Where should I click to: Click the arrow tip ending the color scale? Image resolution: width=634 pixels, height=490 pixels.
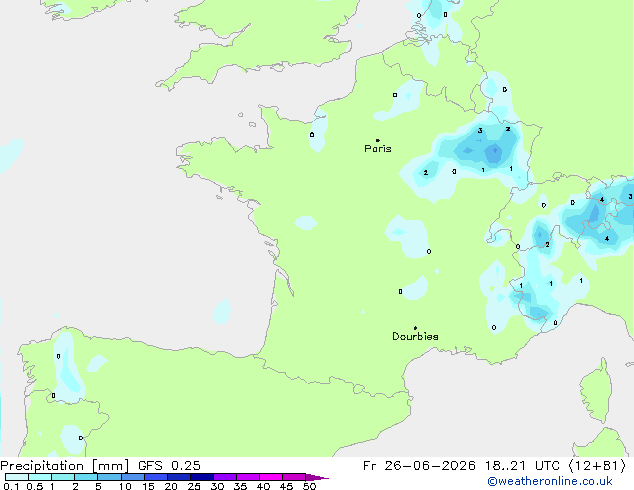[x=317, y=477]
